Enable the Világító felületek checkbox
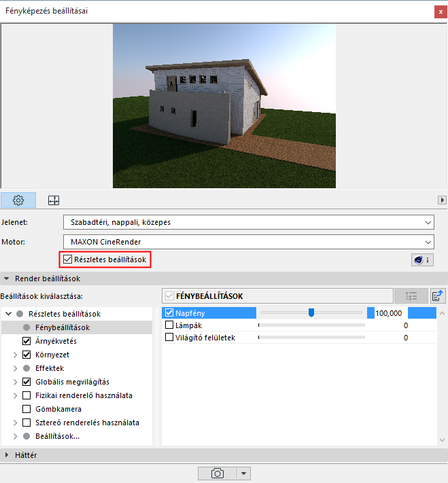Image resolution: width=448 pixels, height=483 pixels. (x=169, y=338)
